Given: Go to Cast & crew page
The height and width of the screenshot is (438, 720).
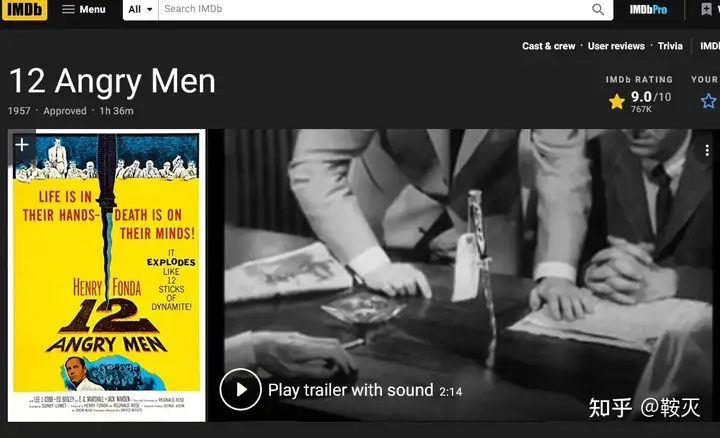Looking at the screenshot, I should (x=548, y=46).
